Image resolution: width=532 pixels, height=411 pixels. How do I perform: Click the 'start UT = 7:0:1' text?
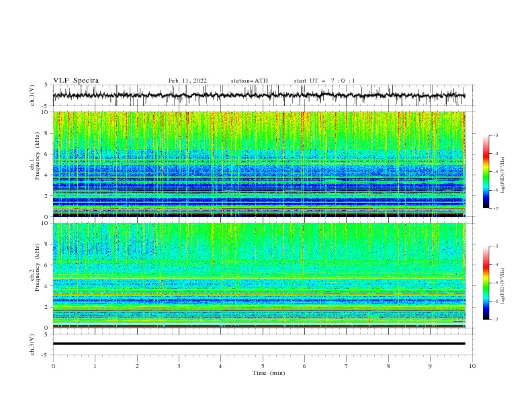(324, 81)
